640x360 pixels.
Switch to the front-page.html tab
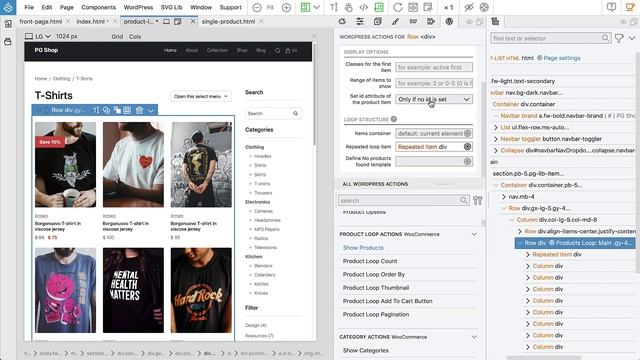[40, 21]
